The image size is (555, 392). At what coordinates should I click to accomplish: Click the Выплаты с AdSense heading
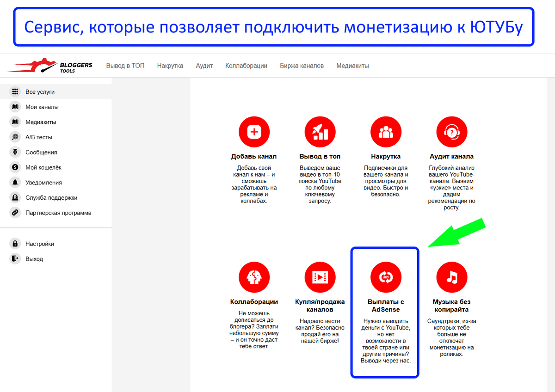click(386, 306)
